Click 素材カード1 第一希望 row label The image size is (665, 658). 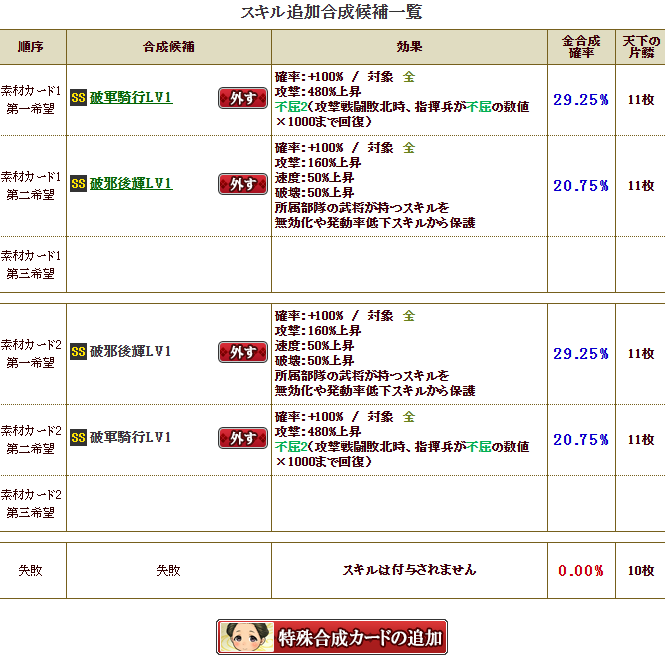coord(31,100)
